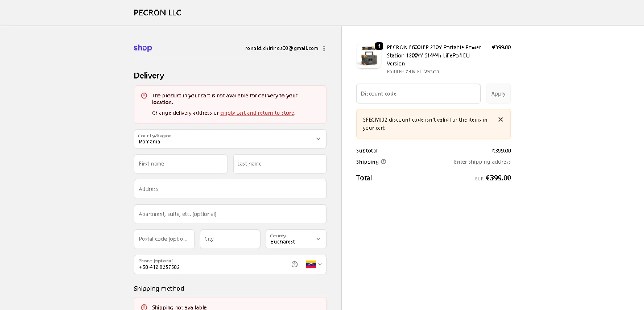This screenshot has width=644, height=310.
Task: Click the product title PECRON E600LFP 230V
Action: pos(434,55)
